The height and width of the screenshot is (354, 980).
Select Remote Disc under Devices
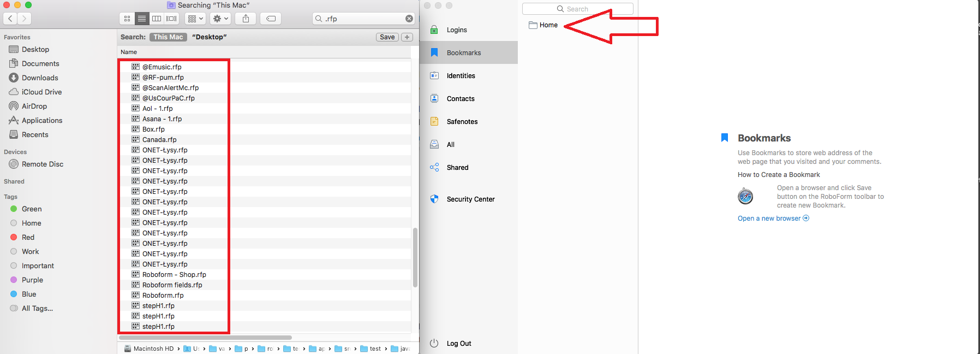click(43, 164)
